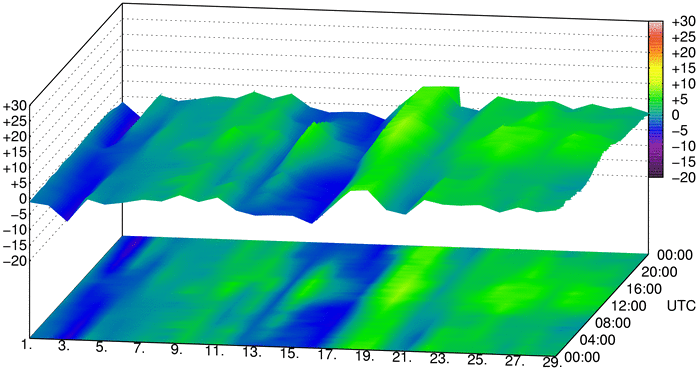Select day tick label "27."
Viewport: 698px width, 370px height.
[x=515, y=362]
